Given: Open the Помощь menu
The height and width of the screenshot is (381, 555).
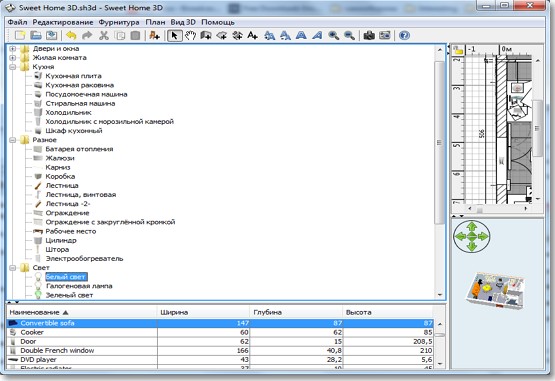Looking at the screenshot, I should pos(218,22).
